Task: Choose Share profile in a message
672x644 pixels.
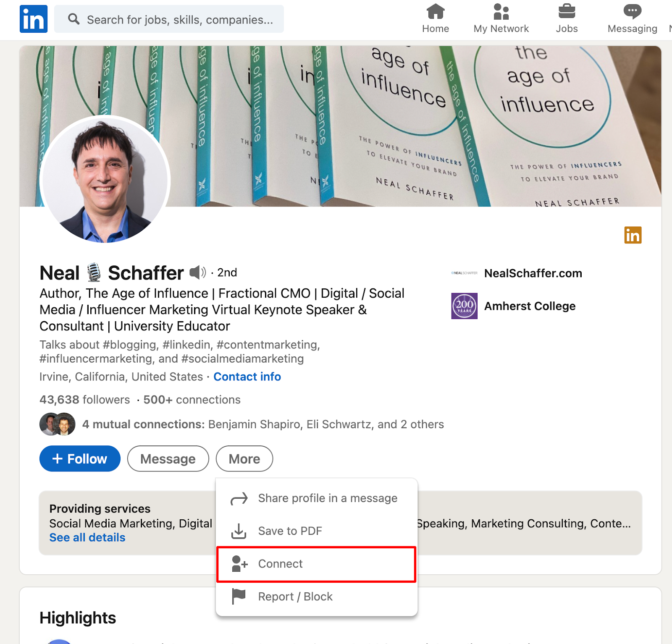Action: click(x=317, y=498)
